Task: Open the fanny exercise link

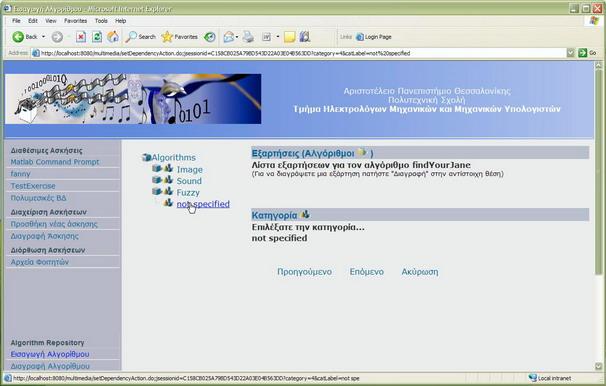Action: point(20,174)
